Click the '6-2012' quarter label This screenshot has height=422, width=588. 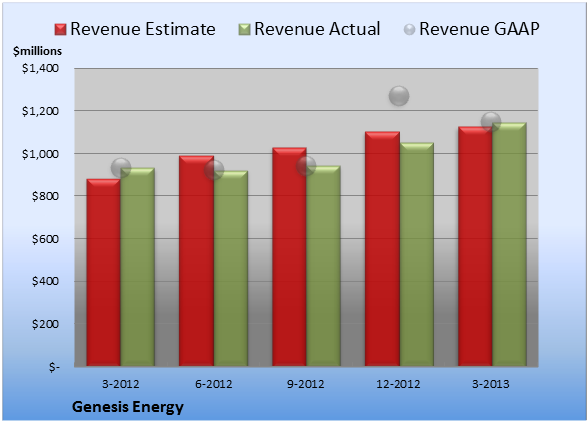coord(214,384)
